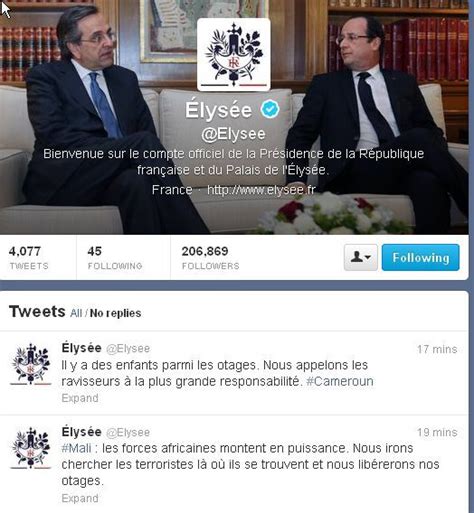This screenshot has width=474, height=513.
Task: Open the user actions person dropdown
Action: point(361,257)
